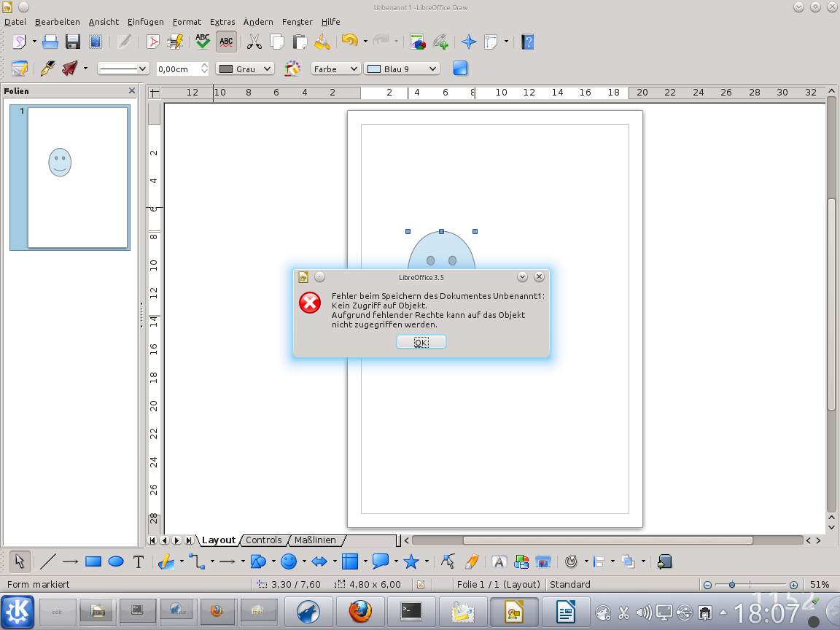Viewport: 840px width, 630px height.
Task: Export directly as PDF
Action: click(x=153, y=42)
